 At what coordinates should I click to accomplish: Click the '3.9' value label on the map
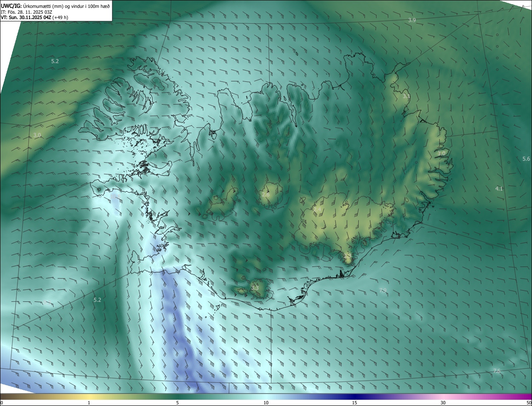[x=412, y=20]
